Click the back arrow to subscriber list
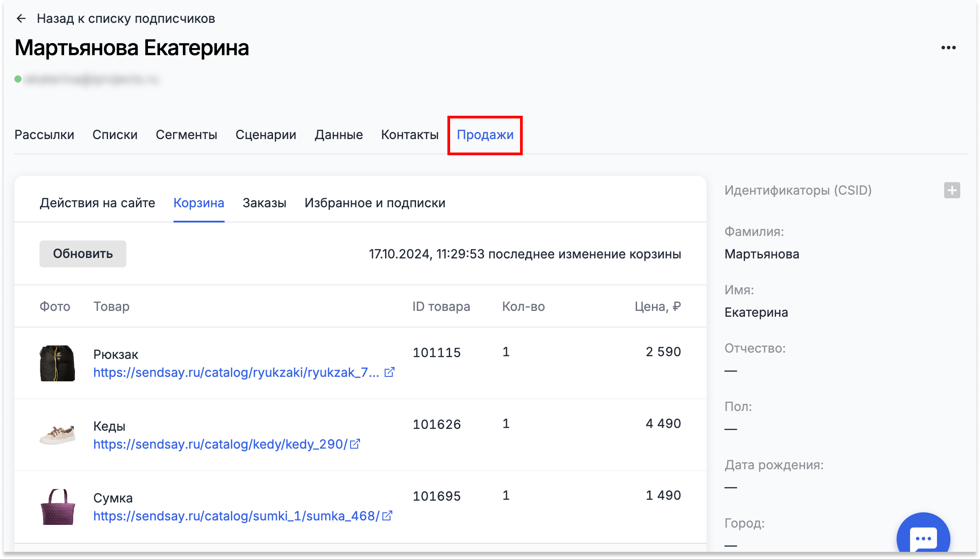Screen dimensions: 980x559 [21, 18]
